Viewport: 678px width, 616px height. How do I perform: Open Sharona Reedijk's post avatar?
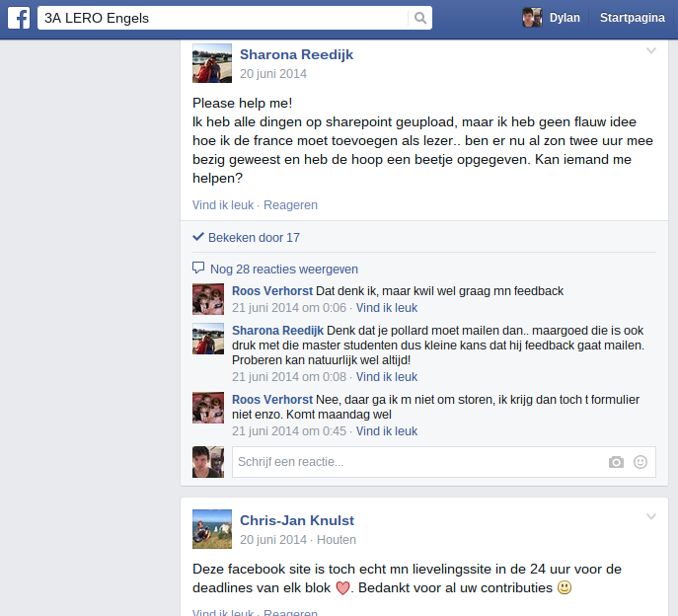[212, 63]
